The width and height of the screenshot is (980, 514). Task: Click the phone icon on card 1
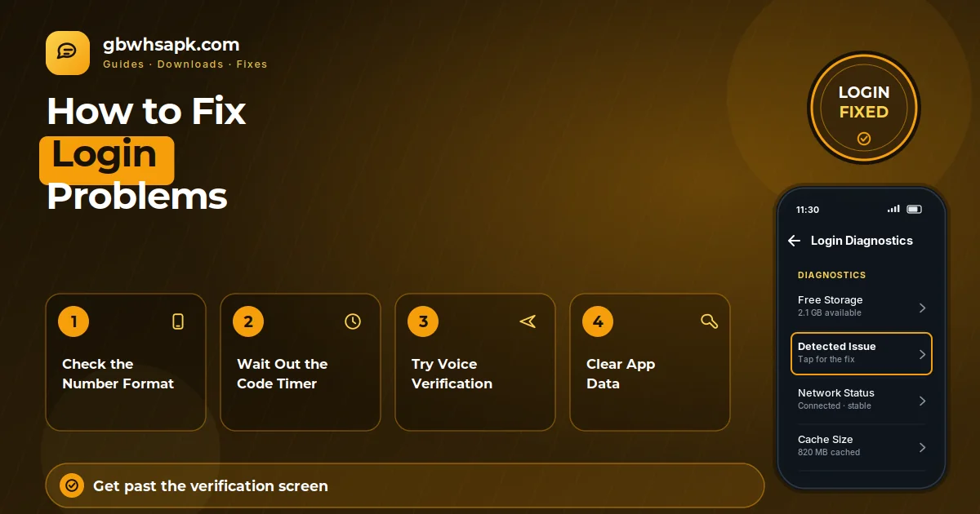tap(178, 321)
